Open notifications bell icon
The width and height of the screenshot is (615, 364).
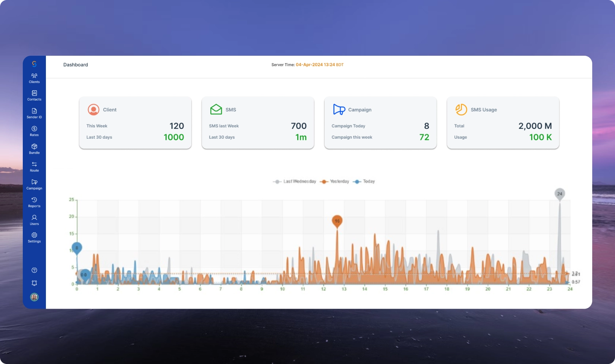tap(34, 283)
